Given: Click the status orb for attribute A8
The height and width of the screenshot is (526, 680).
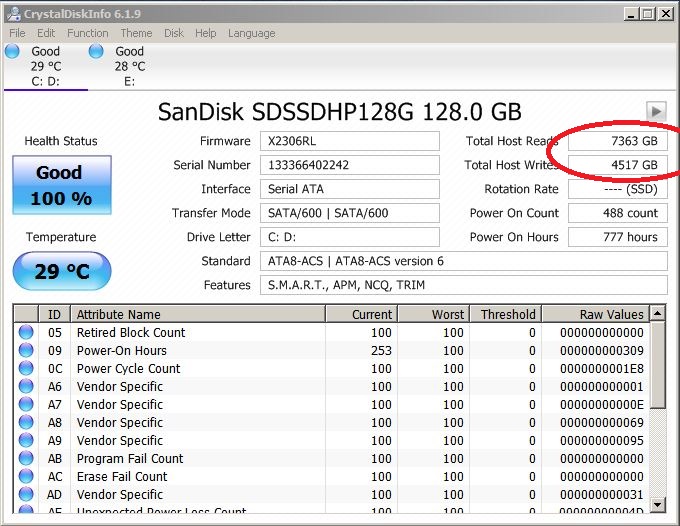Looking at the screenshot, I should coord(26,422).
